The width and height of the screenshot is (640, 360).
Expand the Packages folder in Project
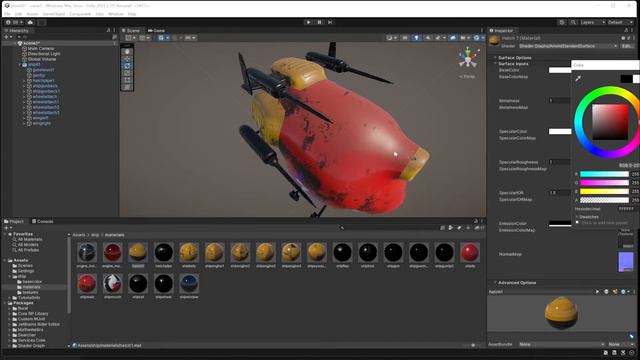point(5,303)
